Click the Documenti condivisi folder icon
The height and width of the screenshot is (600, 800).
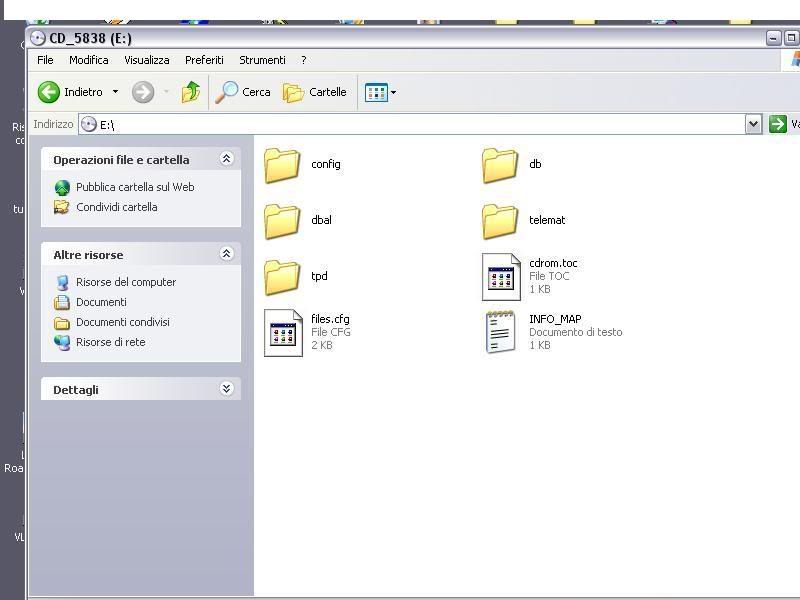pyautogui.click(x=62, y=322)
